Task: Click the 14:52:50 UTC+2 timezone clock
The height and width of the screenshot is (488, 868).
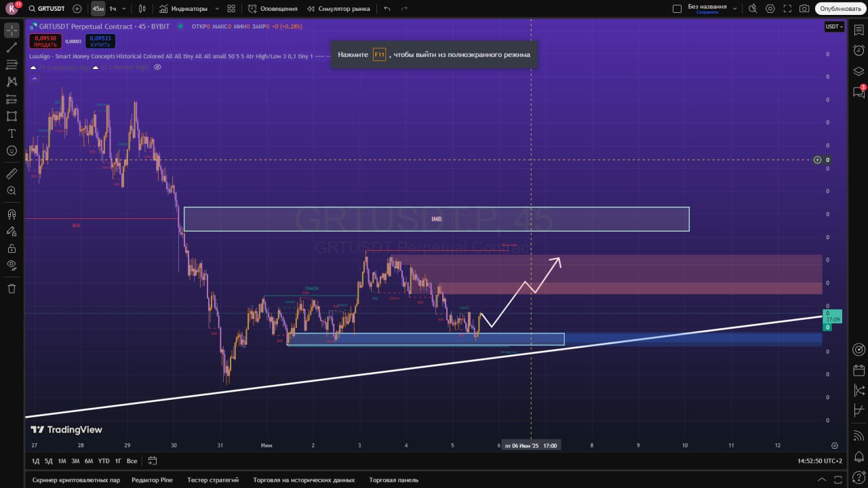Action: tap(820, 461)
